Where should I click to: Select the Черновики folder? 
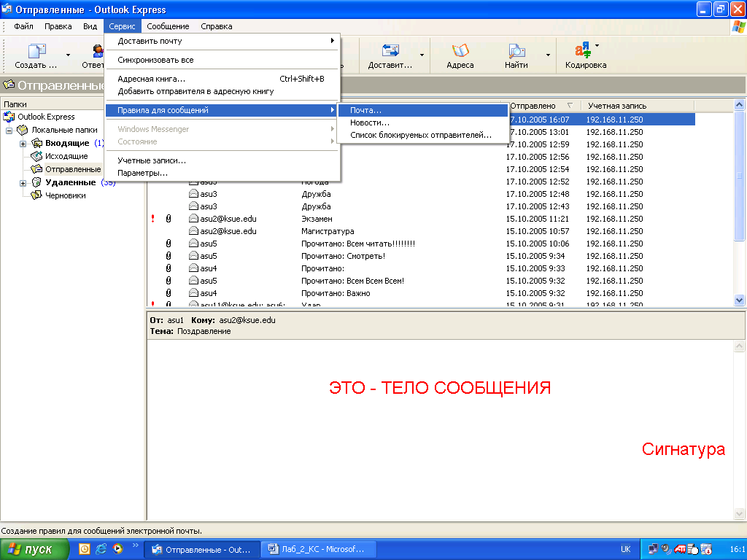[x=65, y=195]
